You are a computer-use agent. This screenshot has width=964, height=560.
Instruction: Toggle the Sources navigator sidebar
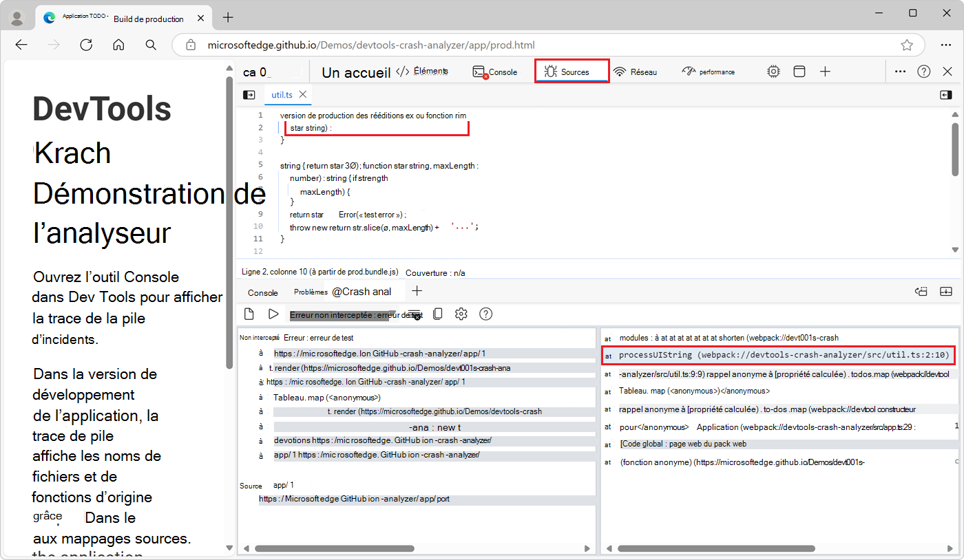click(x=249, y=94)
